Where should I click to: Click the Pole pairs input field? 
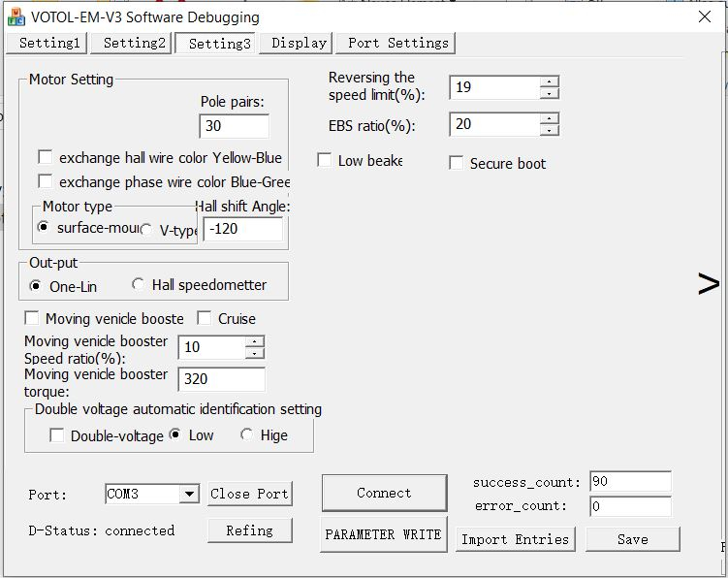(234, 126)
